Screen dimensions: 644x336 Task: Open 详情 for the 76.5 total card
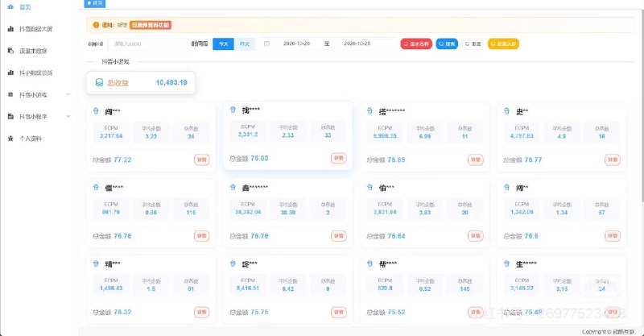click(613, 236)
